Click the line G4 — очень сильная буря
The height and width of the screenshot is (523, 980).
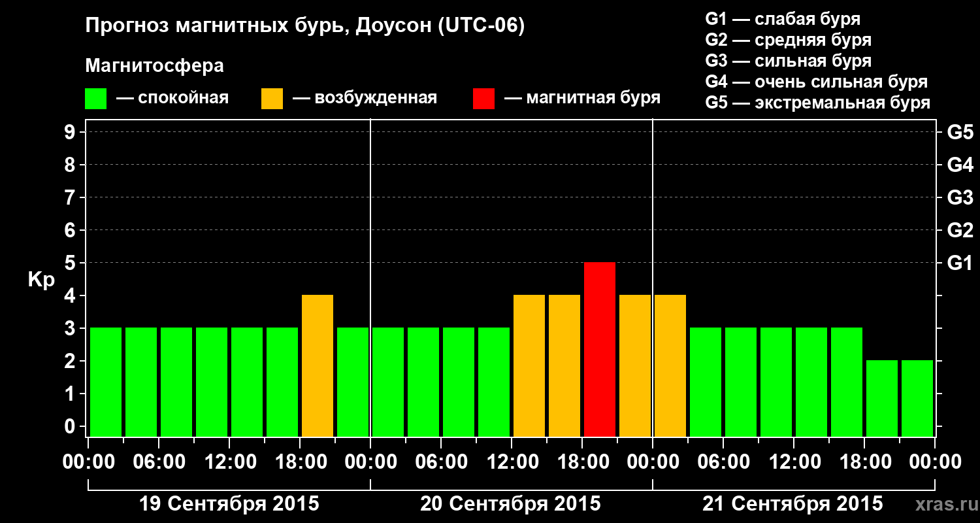(x=817, y=82)
